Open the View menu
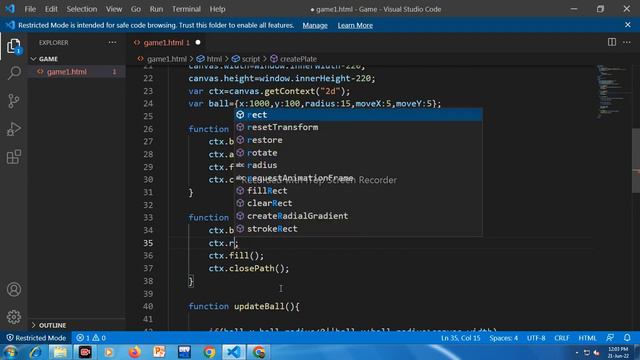Viewport: 640px width, 360px height. click(x=114, y=9)
